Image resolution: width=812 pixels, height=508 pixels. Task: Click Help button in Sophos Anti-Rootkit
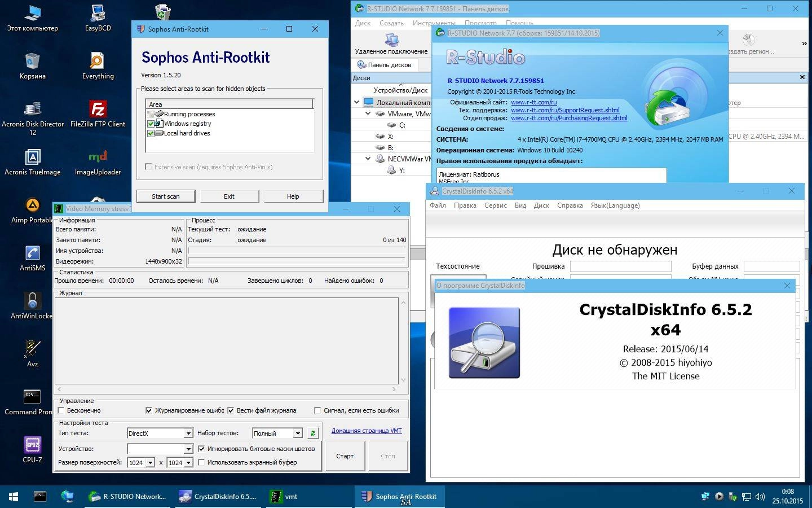coord(293,196)
